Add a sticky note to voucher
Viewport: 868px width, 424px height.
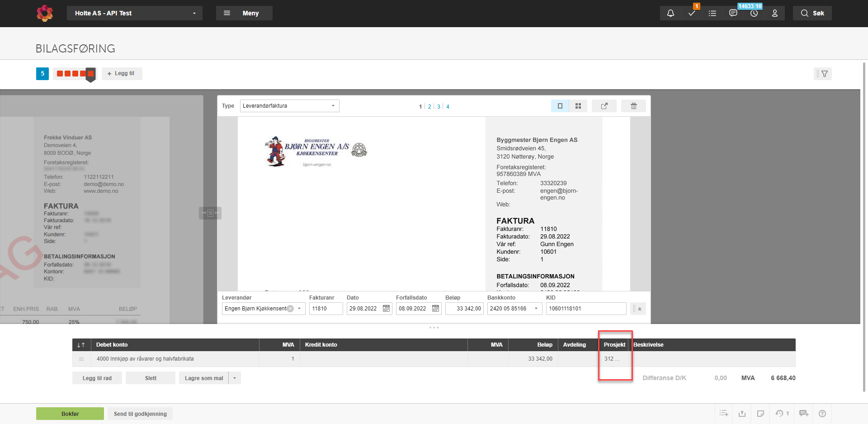(760, 414)
